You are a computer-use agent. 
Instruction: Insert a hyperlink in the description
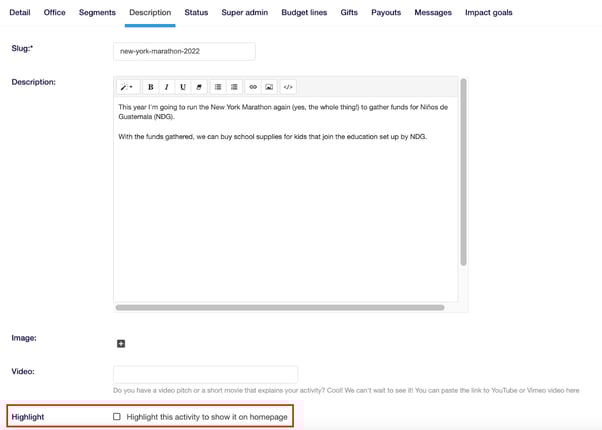253,87
